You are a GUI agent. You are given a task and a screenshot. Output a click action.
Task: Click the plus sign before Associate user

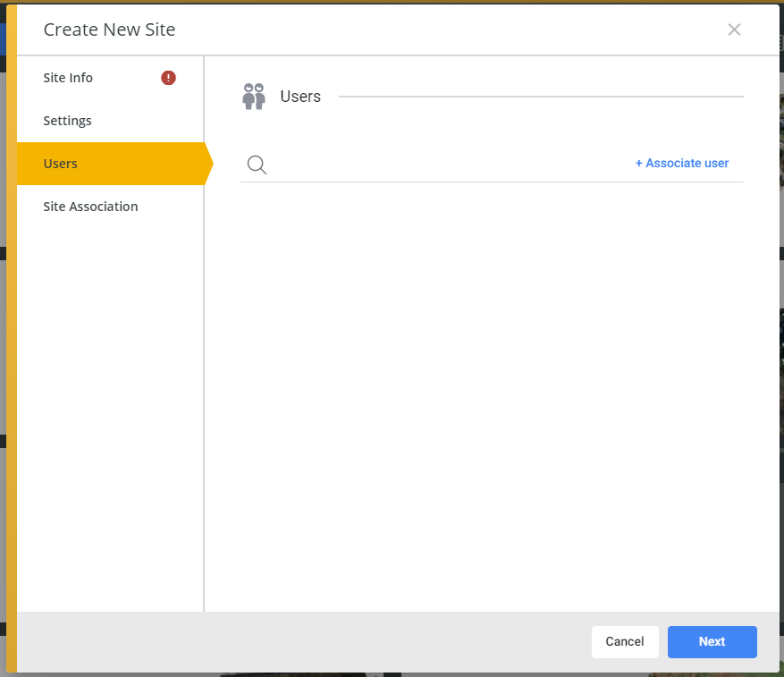point(638,163)
